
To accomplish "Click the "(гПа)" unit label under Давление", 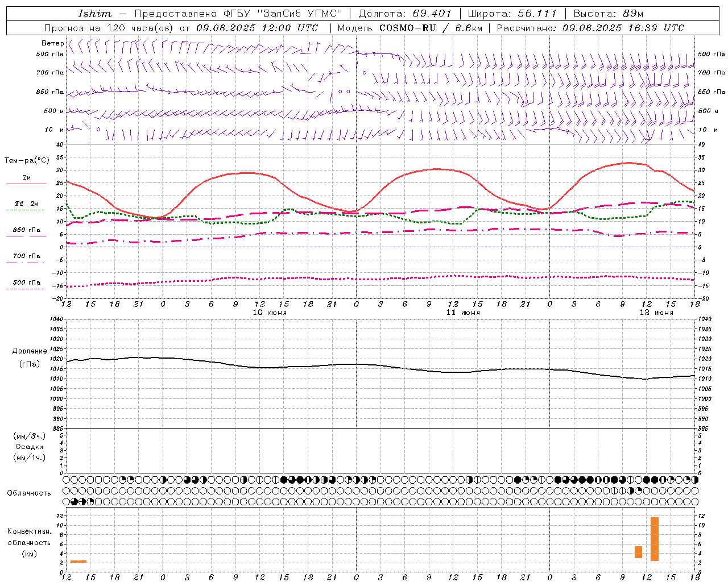I will tap(30, 364).
